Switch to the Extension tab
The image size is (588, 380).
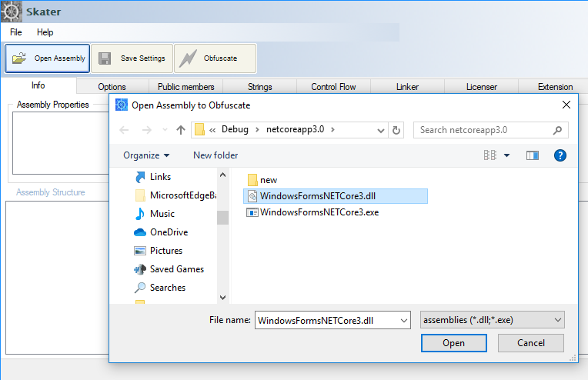point(555,87)
